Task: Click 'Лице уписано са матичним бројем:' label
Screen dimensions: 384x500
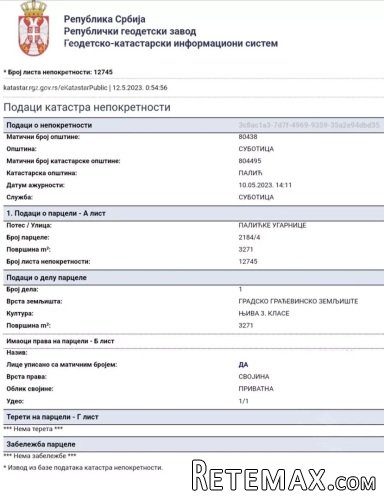Action: [62, 365]
